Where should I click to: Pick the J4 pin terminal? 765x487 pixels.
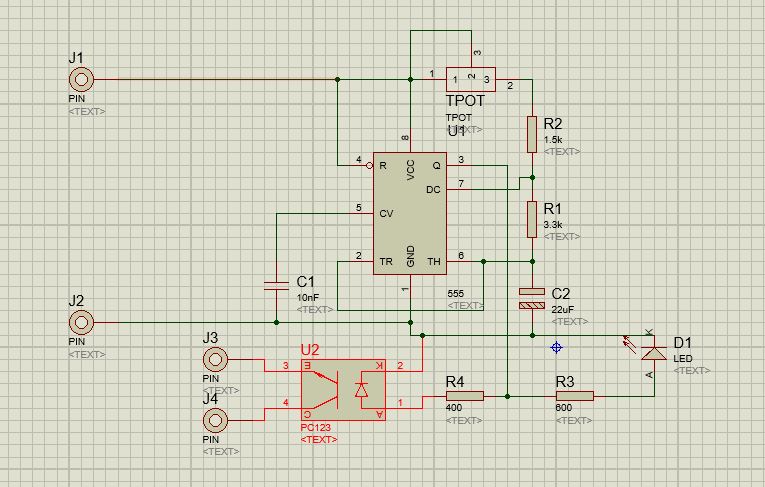coord(212,418)
